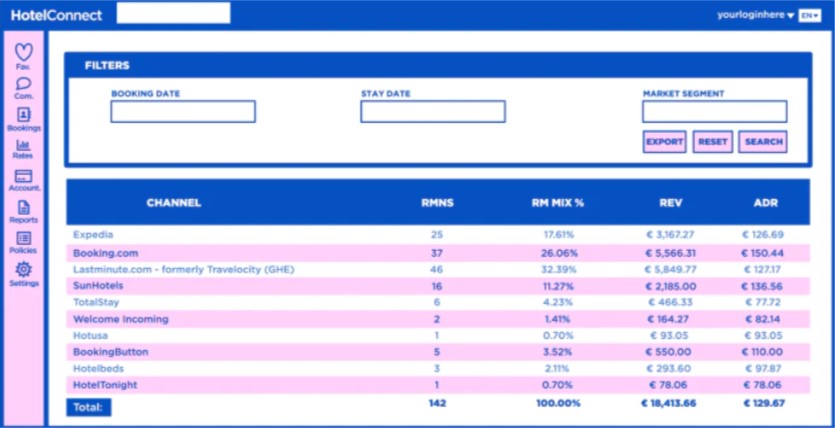The image size is (835, 428).
Task: Click ADR value € 97.87
Action: click(762, 368)
